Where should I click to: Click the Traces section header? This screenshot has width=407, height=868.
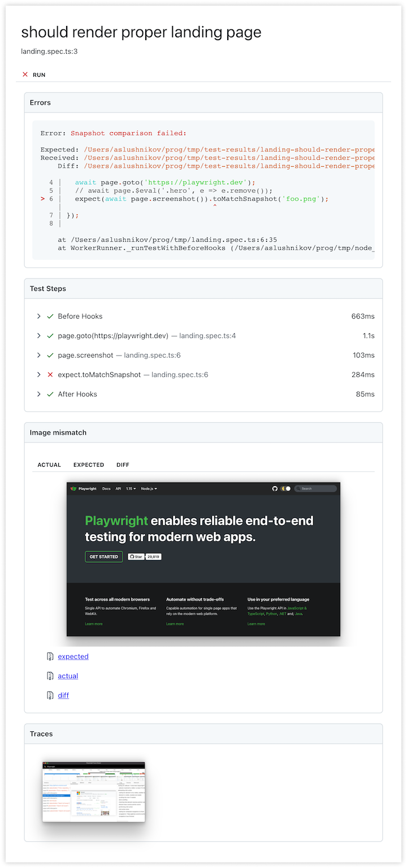click(203, 734)
